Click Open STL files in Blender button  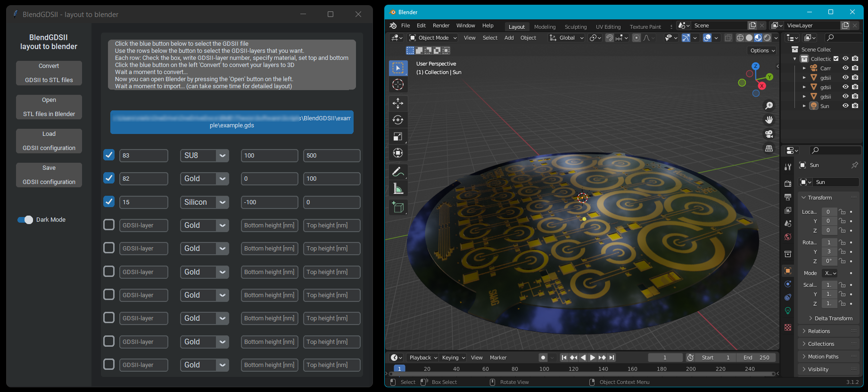point(49,107)
